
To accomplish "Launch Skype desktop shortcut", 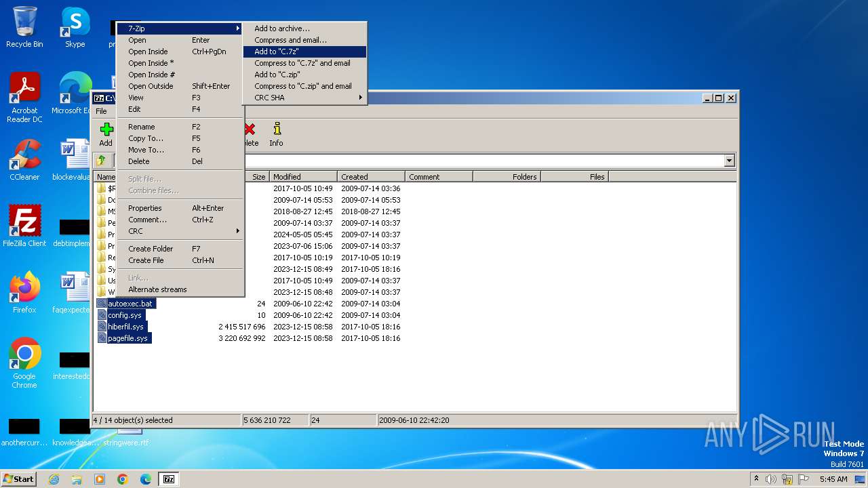I will pyautogui.click(x=75, y=27).
